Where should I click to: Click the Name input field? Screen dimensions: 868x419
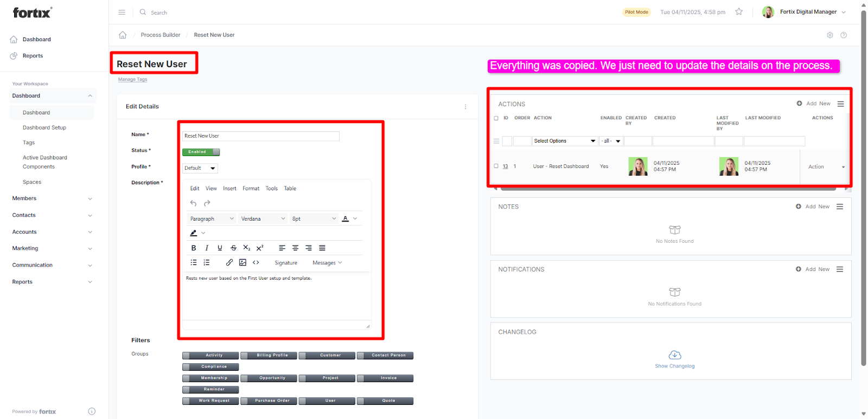pyautogui.click(x=260, y=136)
